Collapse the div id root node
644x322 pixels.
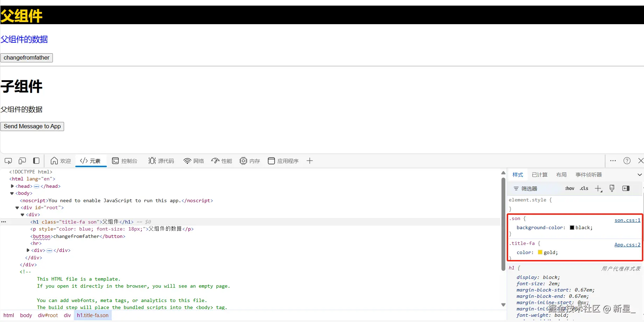tap(17, 208)
